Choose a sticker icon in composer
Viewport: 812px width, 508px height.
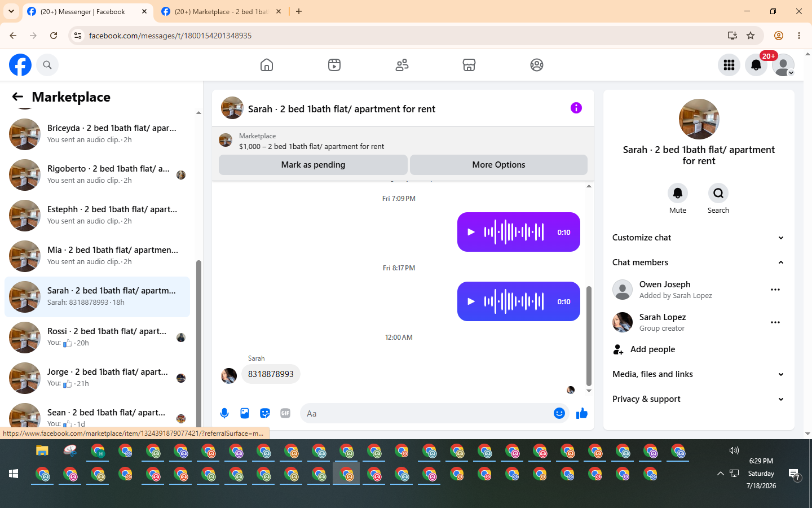(265, 413)
